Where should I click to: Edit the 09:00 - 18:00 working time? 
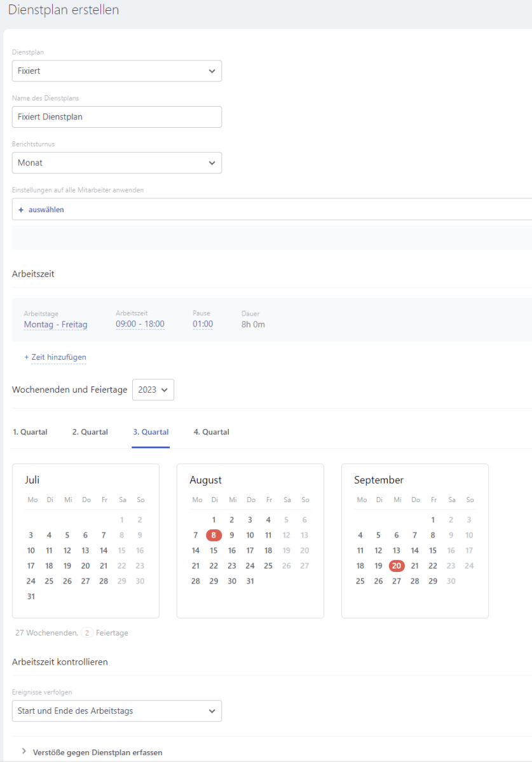click(x=140, y=324)
